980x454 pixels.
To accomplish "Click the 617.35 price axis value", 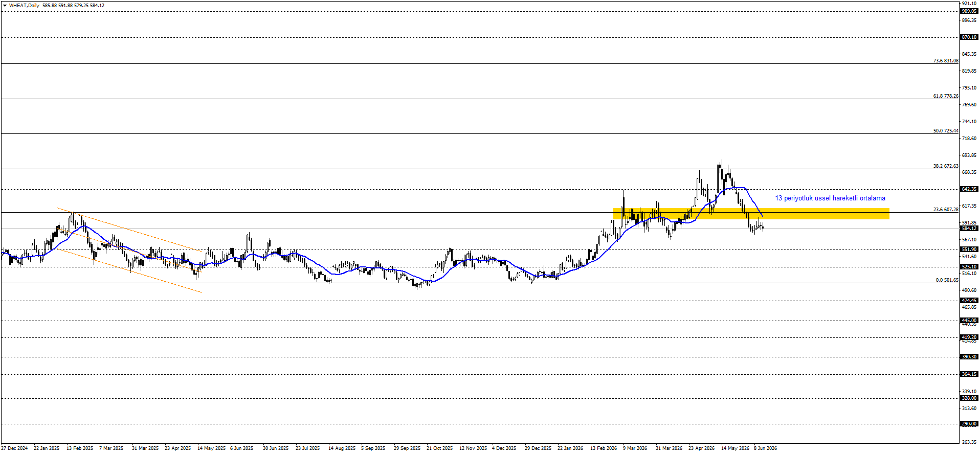I will point(969,206).
